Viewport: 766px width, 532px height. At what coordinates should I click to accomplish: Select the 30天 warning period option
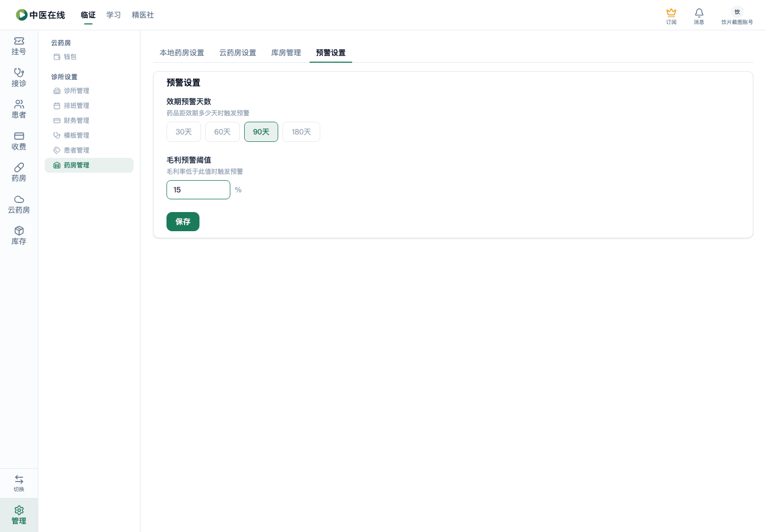[184, 132]
